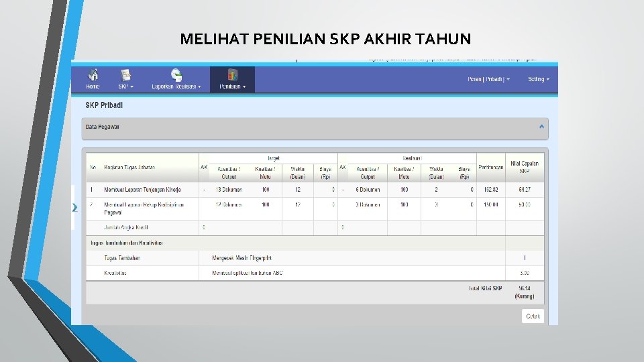Click the Target group header
The width and height of the screenshot is (644, 362).
pos(274,158)
